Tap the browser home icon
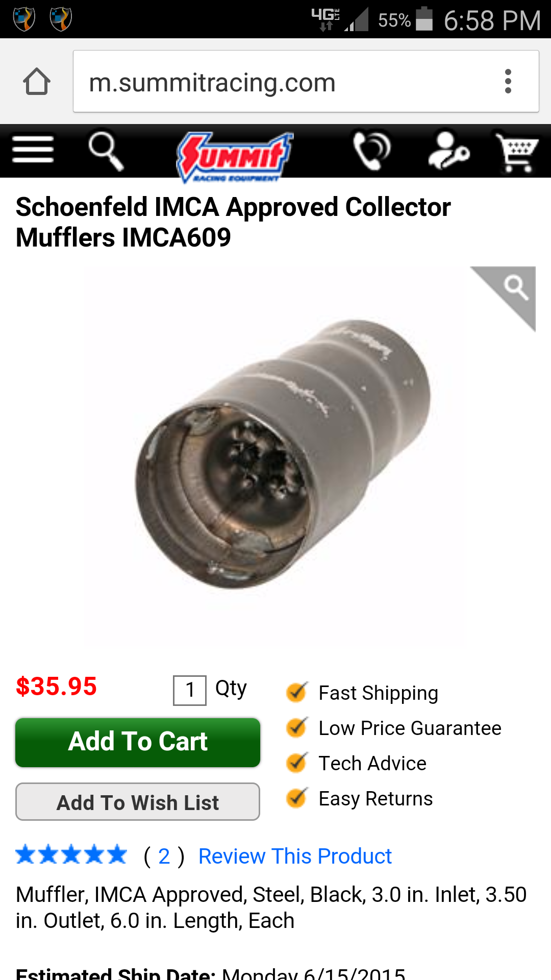The height and width of the screenshot is (980, 551). [x=37, y=82]
